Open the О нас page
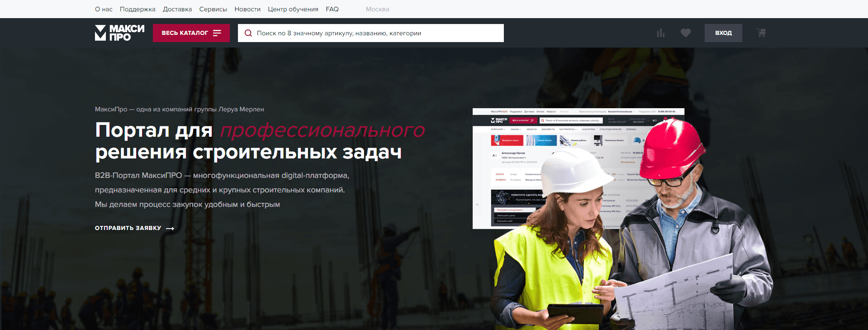Viewport: 868px width, 330px height. 104,9
